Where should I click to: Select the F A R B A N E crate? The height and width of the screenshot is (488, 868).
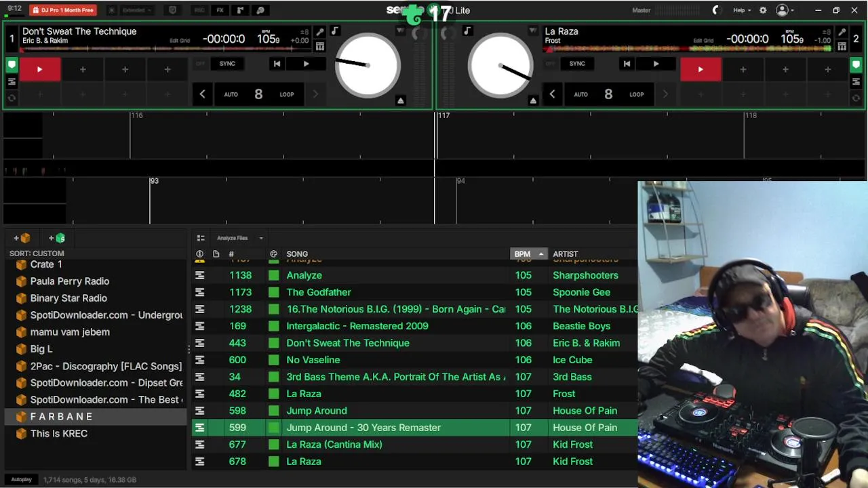point(95,417)
